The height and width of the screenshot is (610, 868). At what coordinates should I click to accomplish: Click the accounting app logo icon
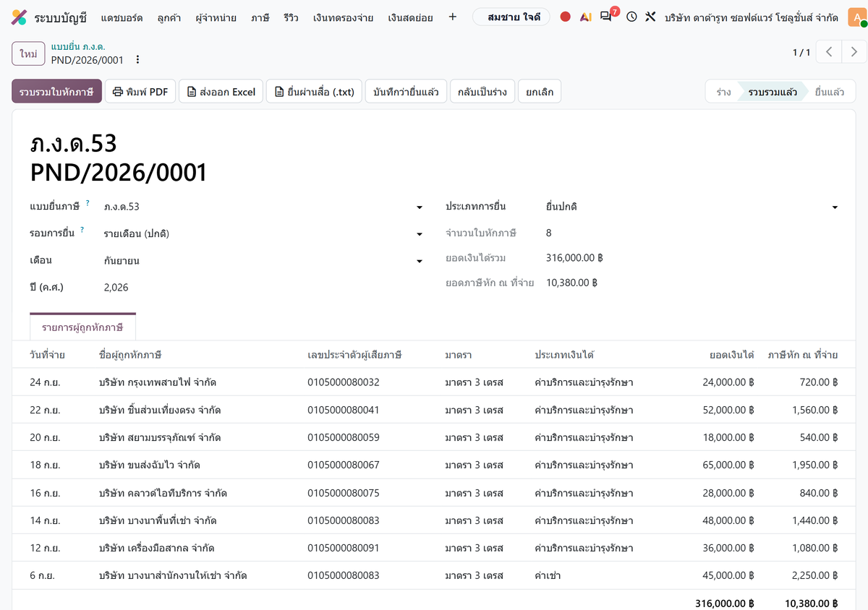20,17
